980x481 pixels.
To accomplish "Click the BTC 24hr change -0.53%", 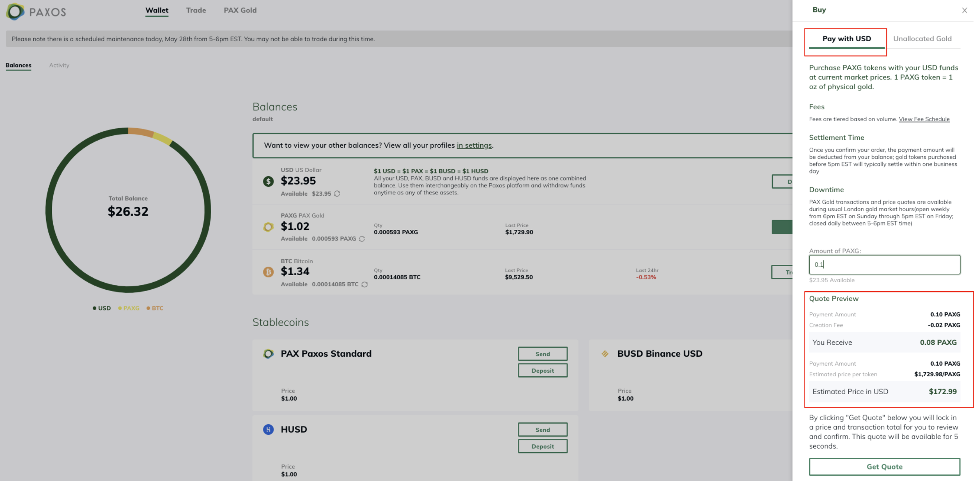I will (x=646, y=277).
